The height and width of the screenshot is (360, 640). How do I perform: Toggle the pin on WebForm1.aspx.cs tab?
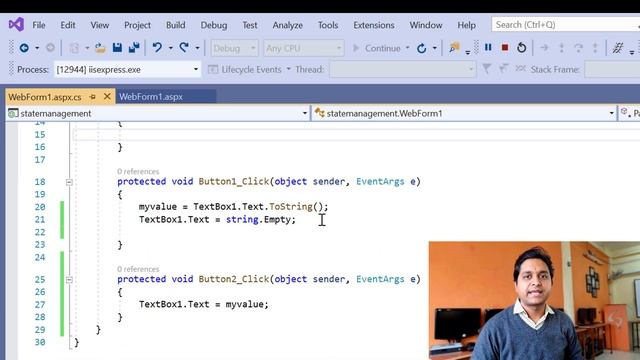93,97
